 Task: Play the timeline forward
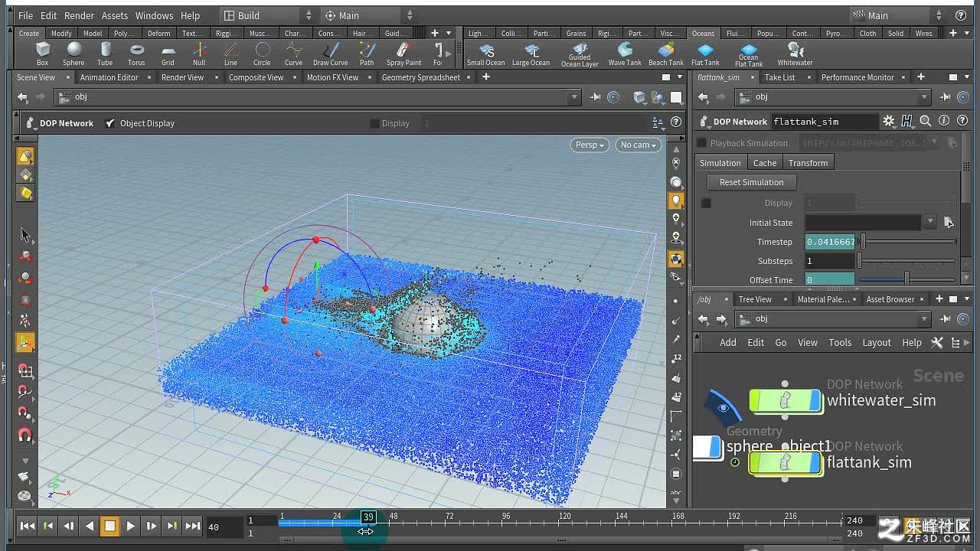point(130,526)
